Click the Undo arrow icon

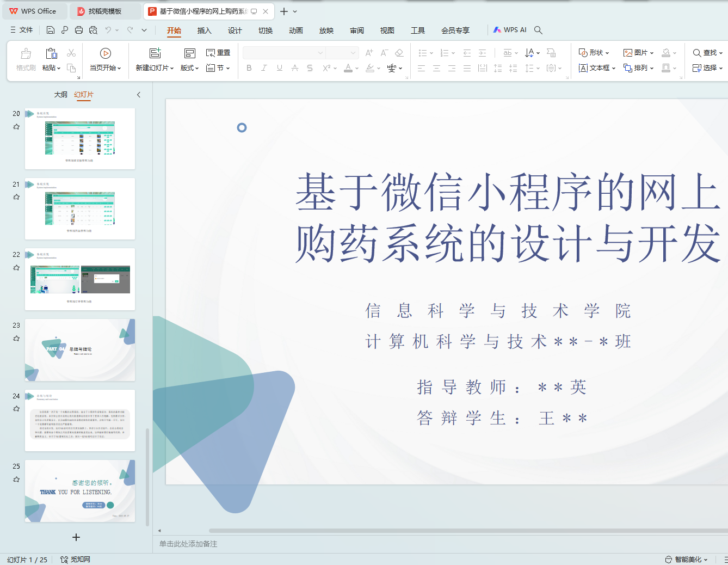(x=108, y=30)
